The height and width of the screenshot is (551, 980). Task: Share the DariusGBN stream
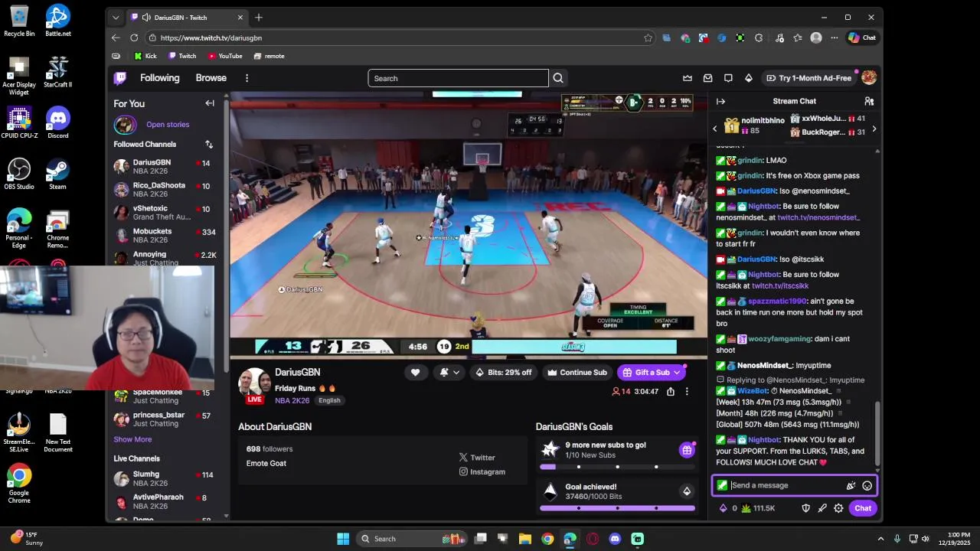pyautogui.click(x=671, y=391)
